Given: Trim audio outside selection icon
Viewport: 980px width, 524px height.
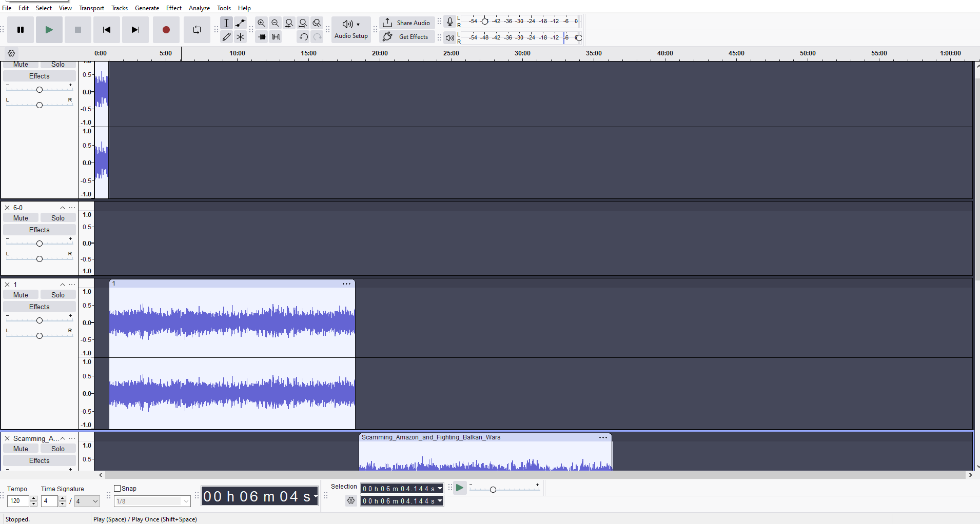Looking at the screenshot, I should coord(262,37).
